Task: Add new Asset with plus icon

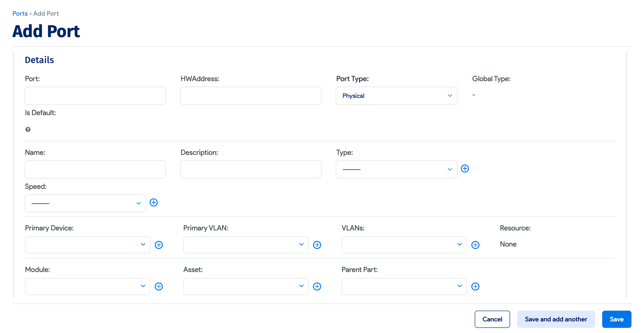Action: (317, 286)
